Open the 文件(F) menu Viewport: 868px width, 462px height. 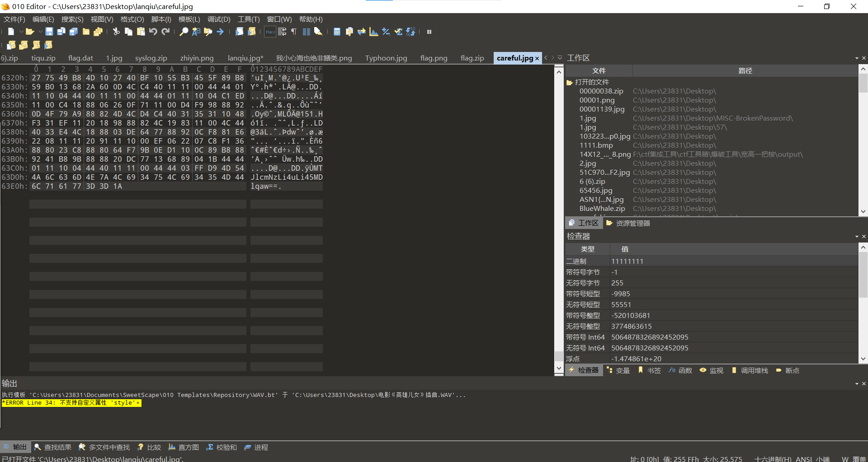[14, 19]
